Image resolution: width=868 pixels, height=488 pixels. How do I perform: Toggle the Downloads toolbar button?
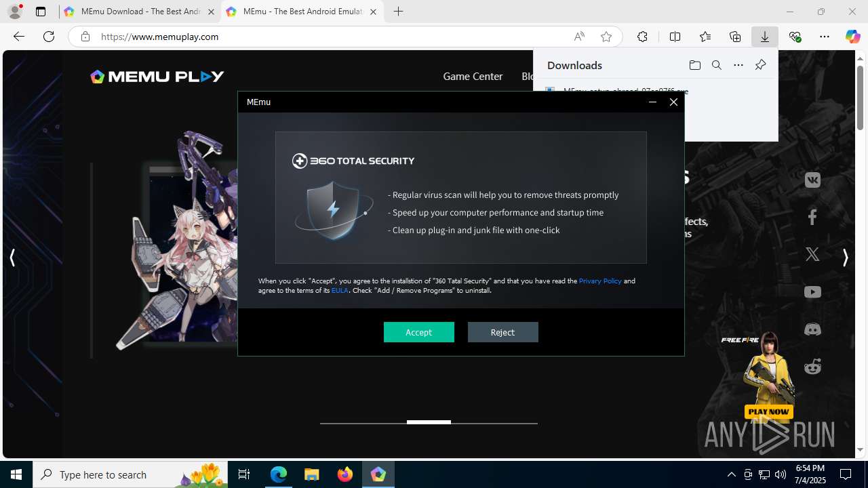click(x=765, y=37)
